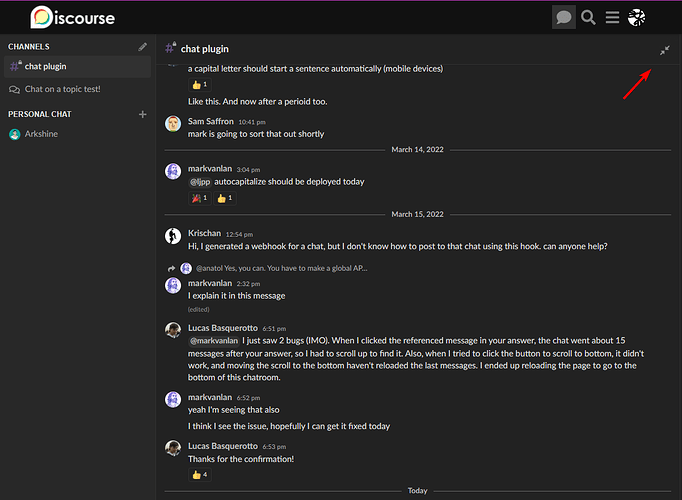
Task: Open the @ljpp mention link
Action: coord(200,182)
